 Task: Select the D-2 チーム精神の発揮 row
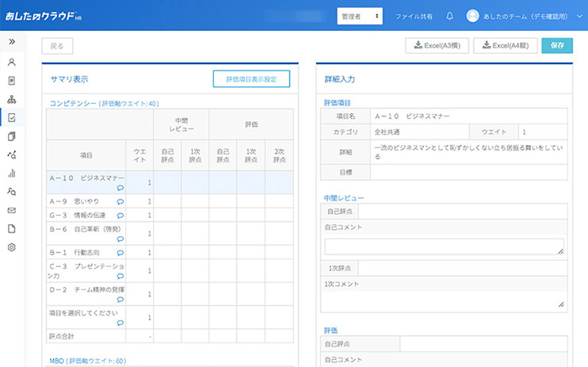point(170,294)
